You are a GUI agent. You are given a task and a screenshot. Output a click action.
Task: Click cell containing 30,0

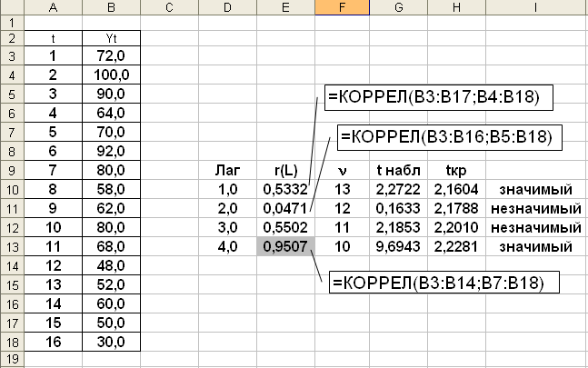(x=112, y=343)
